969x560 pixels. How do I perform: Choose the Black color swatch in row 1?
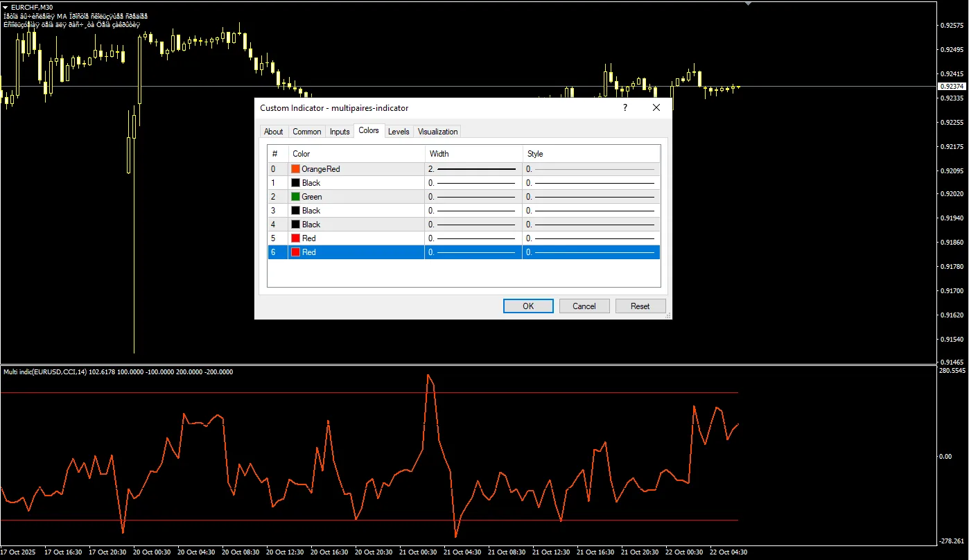tap(296, 183)
